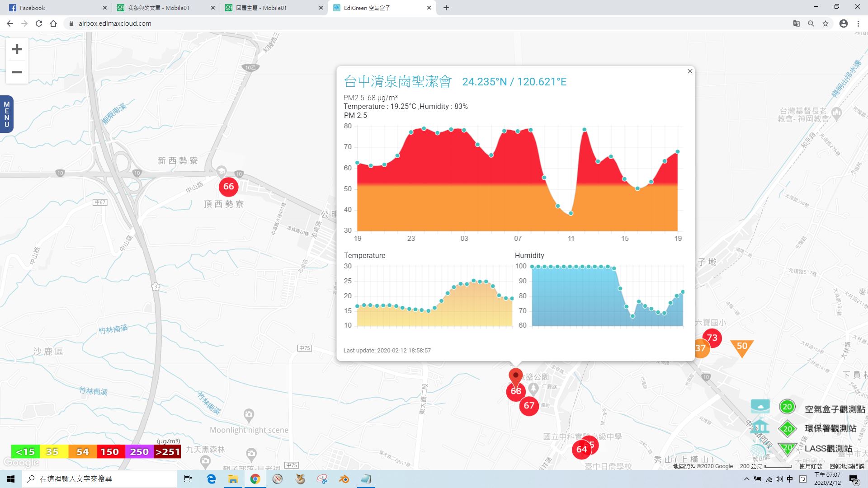The image size is (868, 488).
Task: Click the green <15 legend swatch
Action: pyautogui.click(x=25, y=451)
